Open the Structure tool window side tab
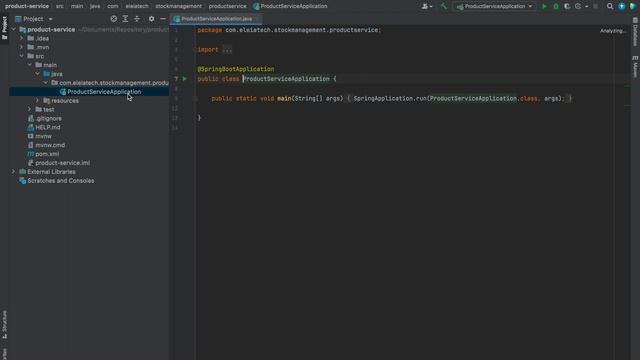 tap(4, 324)
